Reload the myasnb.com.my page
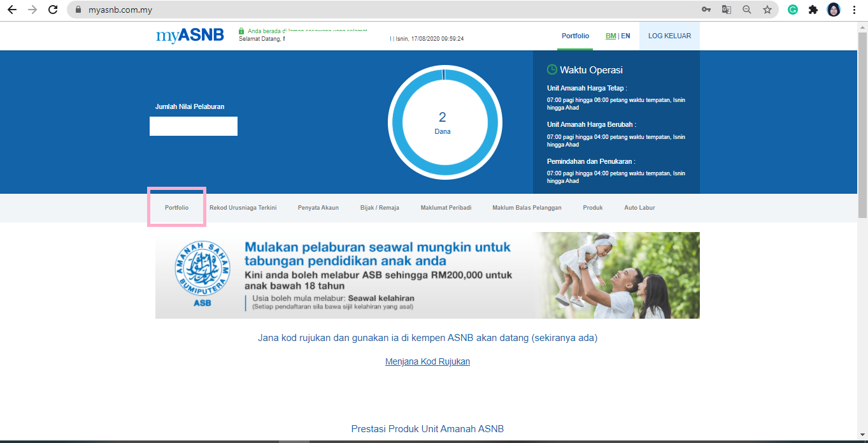The image size is (868, 443). [53, 10]
